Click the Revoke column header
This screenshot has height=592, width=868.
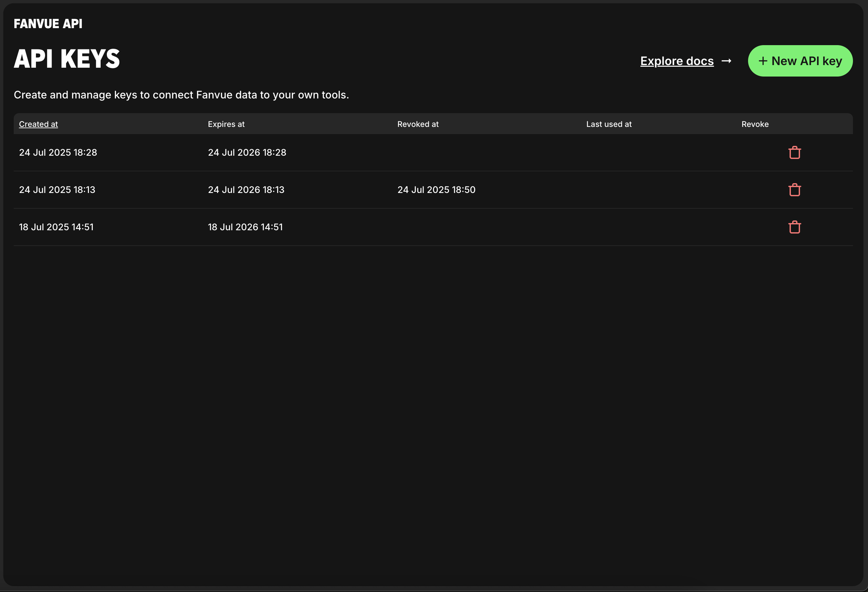point(755,124)
